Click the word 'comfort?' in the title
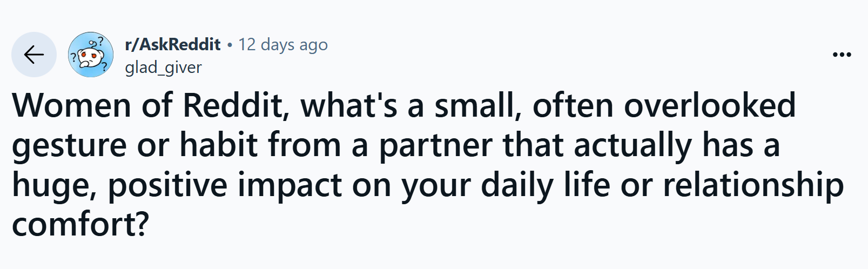 [x=80, y=225]
